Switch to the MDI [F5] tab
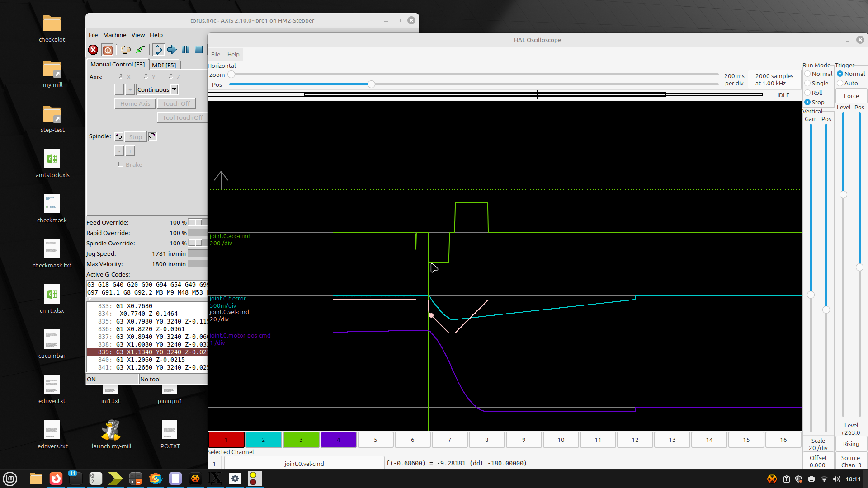Image resolution: width=868 pixels, height=488 pixels. click(164, 65)
